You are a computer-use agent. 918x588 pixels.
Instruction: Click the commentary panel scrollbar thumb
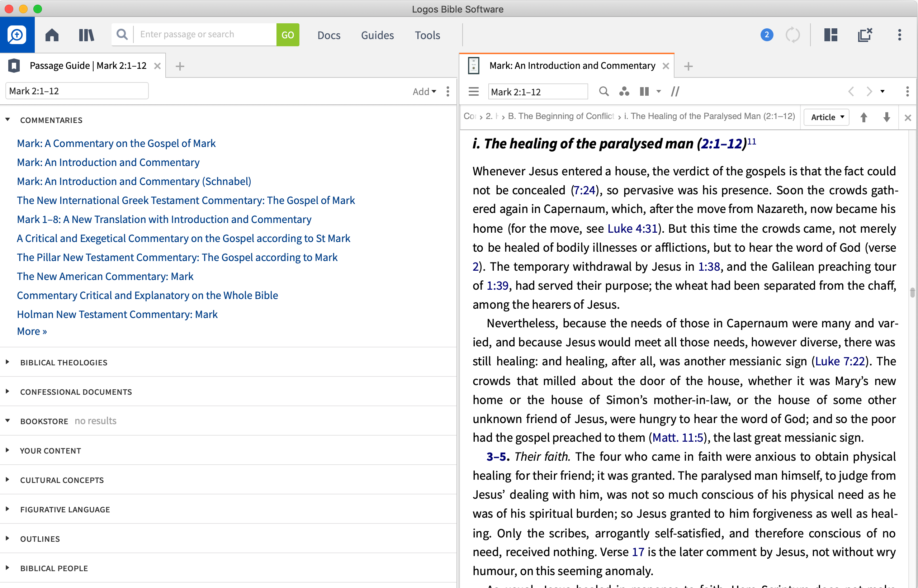(912, 293)
